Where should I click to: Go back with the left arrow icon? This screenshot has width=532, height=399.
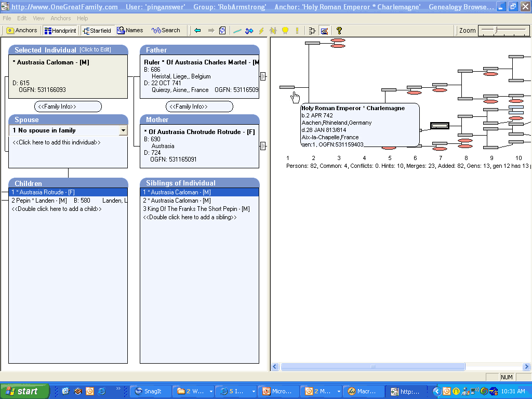[197, 31]
